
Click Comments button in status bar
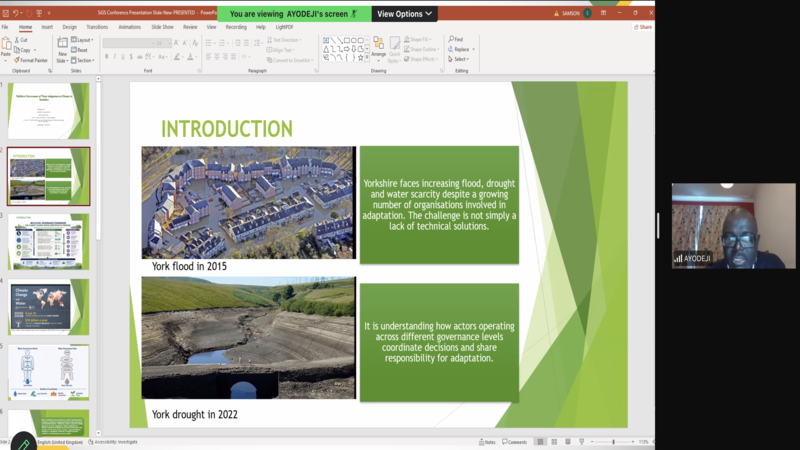tap(514, 442)
